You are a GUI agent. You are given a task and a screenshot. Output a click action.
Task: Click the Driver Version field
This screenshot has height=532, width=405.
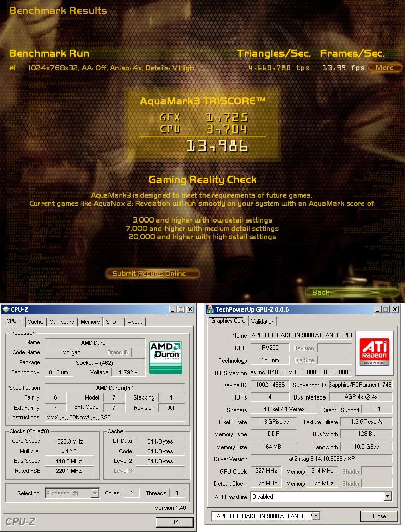(321, 459)
